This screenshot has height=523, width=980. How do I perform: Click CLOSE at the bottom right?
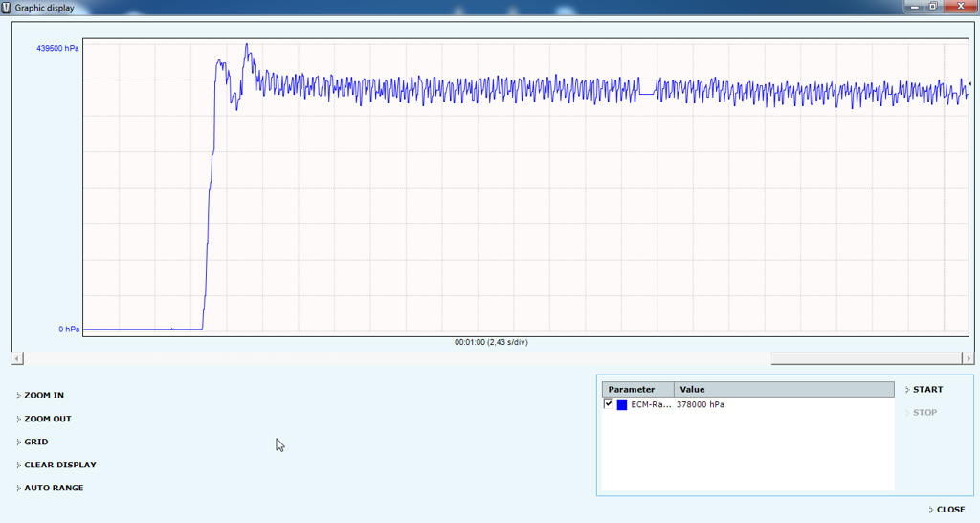(950, 510)
